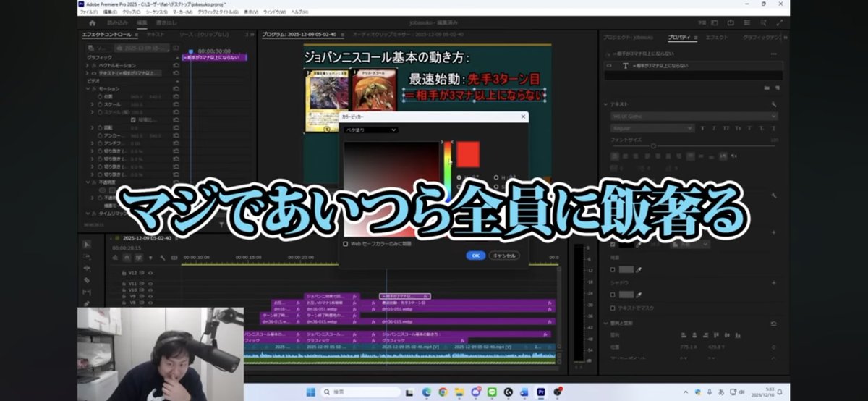
Task: Select the Track Select Forward tool
Action: click(x=87, y=257)
